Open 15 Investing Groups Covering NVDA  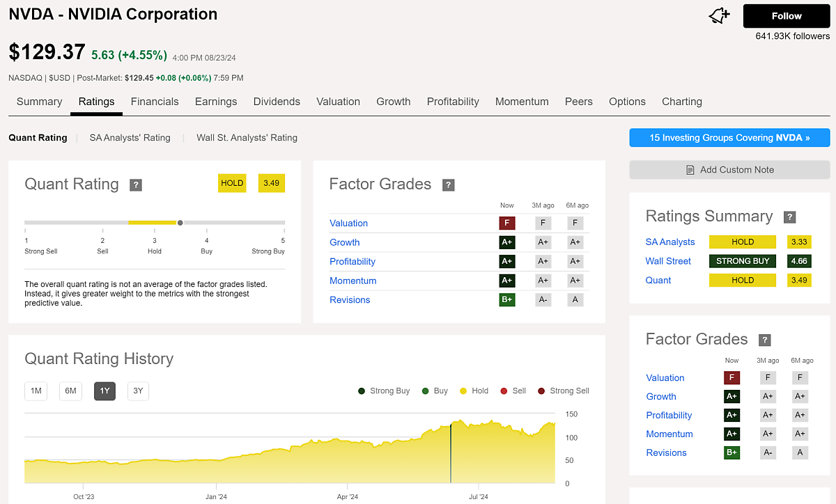(729, 138)
